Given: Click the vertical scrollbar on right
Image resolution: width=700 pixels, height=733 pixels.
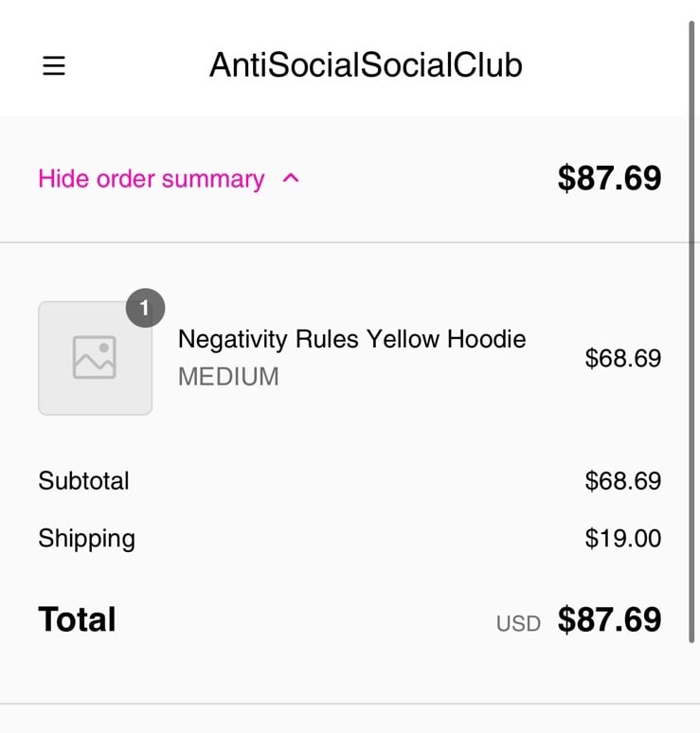Looking at the screenshot, I should 691,331.
